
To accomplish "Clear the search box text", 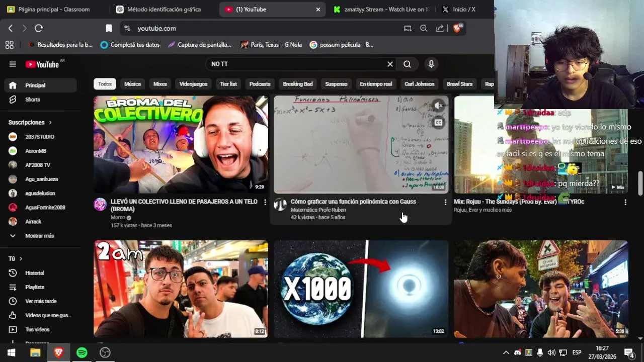I will (390, 64).
